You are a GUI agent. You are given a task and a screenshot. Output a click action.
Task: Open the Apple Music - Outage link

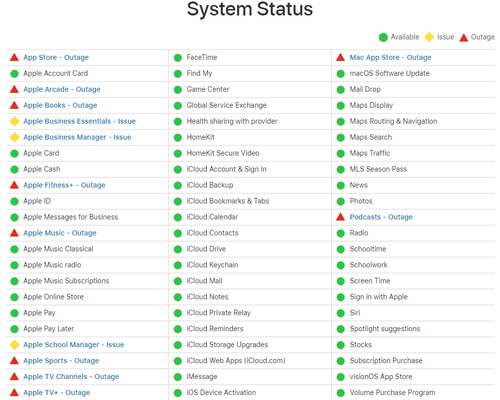click(60, 233)
